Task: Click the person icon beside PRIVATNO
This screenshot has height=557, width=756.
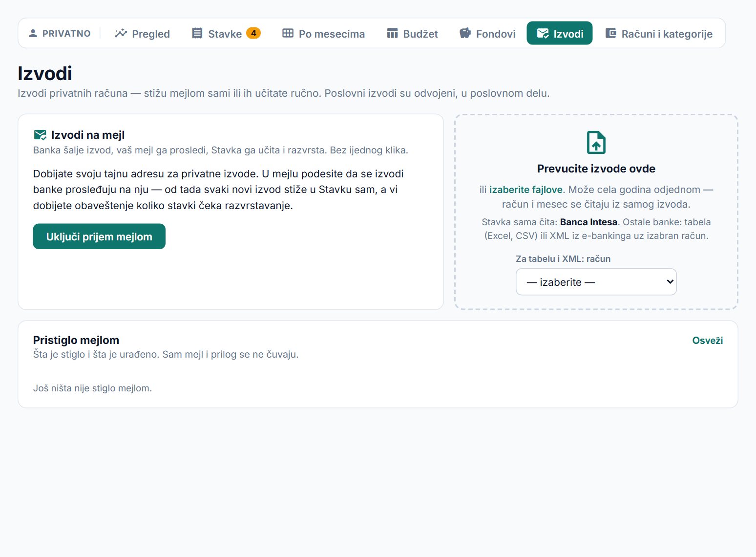Action: [x=33, y=33]
